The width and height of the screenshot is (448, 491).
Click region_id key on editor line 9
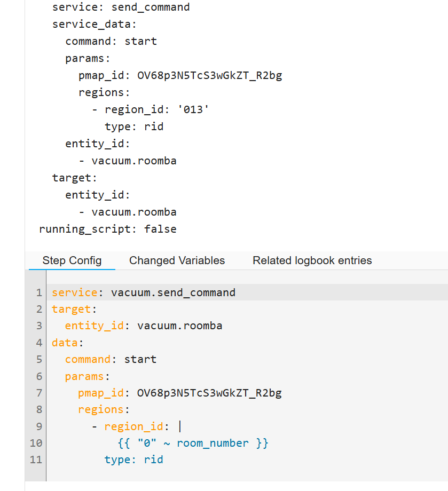[x=134, y=426]
